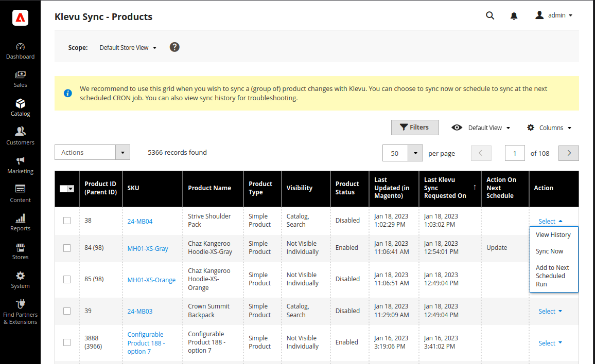This screenshot has height=364, width=595.
Task: Choose View History from action menu
Action: pos(554,235)
